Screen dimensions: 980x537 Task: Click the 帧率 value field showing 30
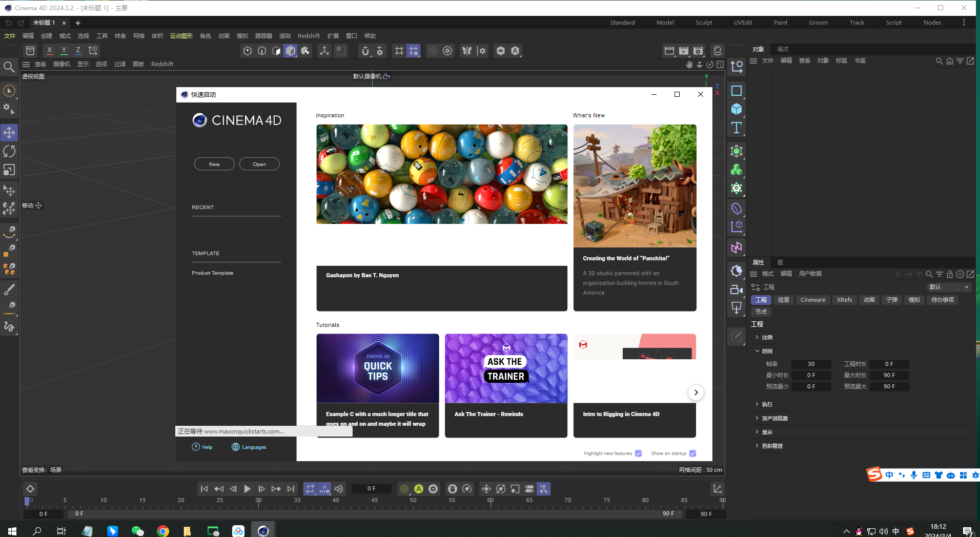point(811,364)
